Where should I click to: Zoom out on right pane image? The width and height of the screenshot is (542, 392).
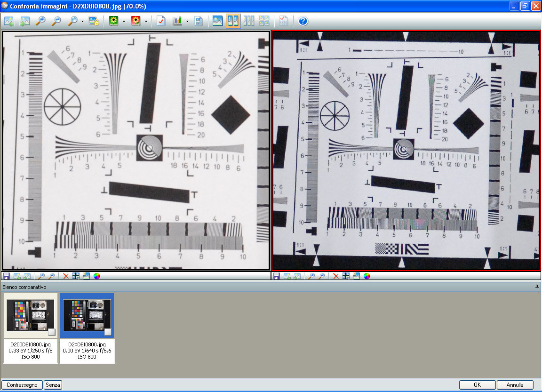click(x=321, y=276)
